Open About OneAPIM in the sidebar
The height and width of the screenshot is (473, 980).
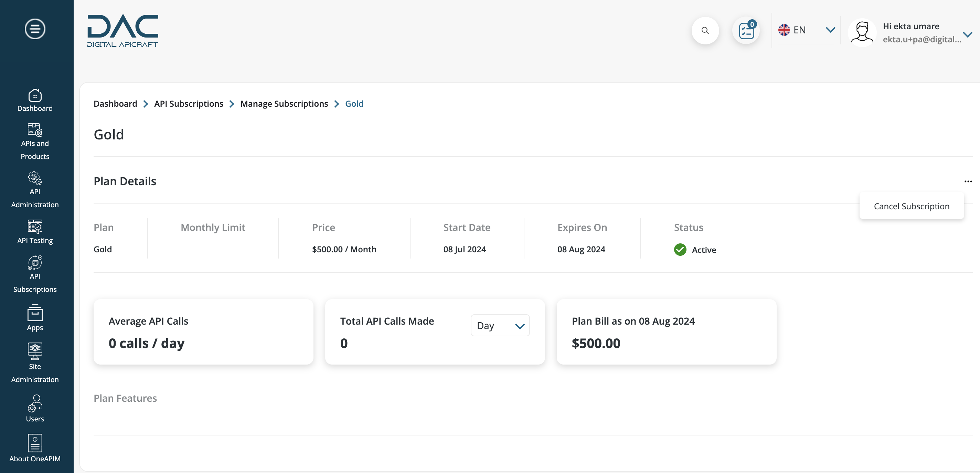click(35, 448)
